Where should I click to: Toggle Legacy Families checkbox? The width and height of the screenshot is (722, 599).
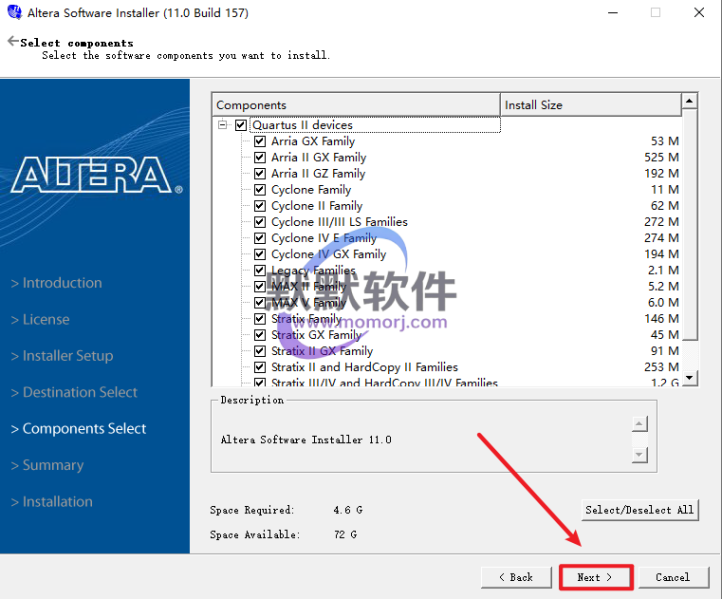coord(260,270)
